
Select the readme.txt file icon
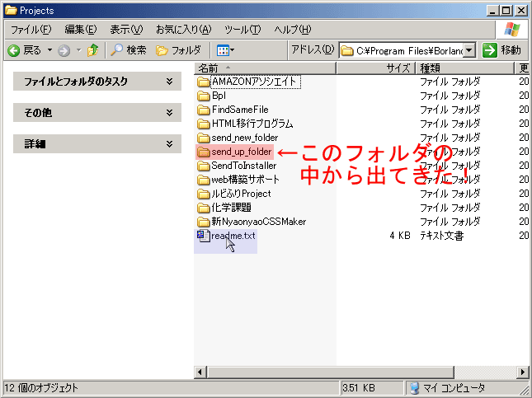coord(204,236)
